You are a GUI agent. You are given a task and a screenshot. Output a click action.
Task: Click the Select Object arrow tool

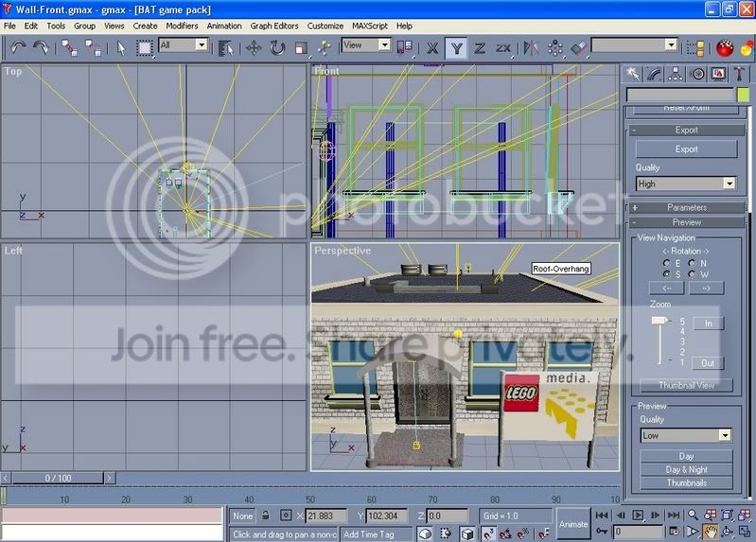point(120,47)
